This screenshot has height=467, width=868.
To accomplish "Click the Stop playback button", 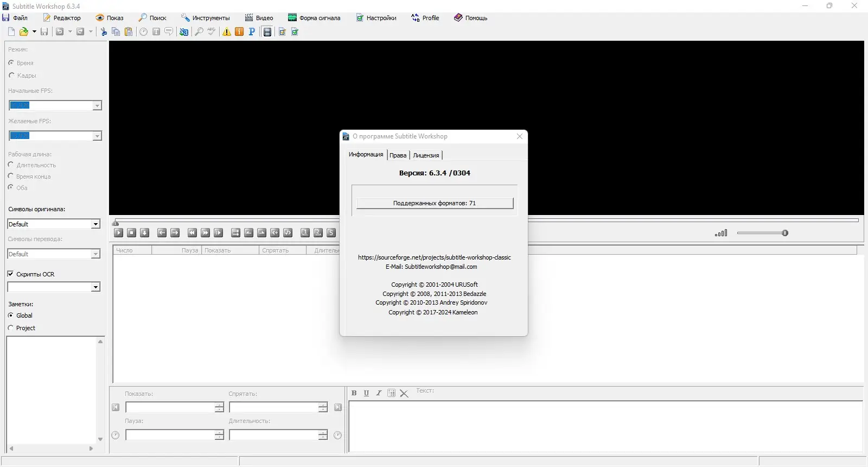I will [132, 233].
